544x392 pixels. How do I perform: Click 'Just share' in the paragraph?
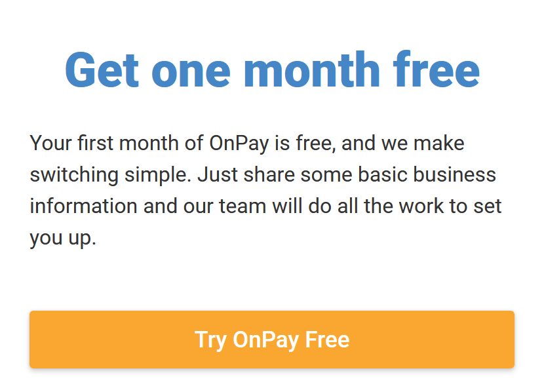click(246, 174)
